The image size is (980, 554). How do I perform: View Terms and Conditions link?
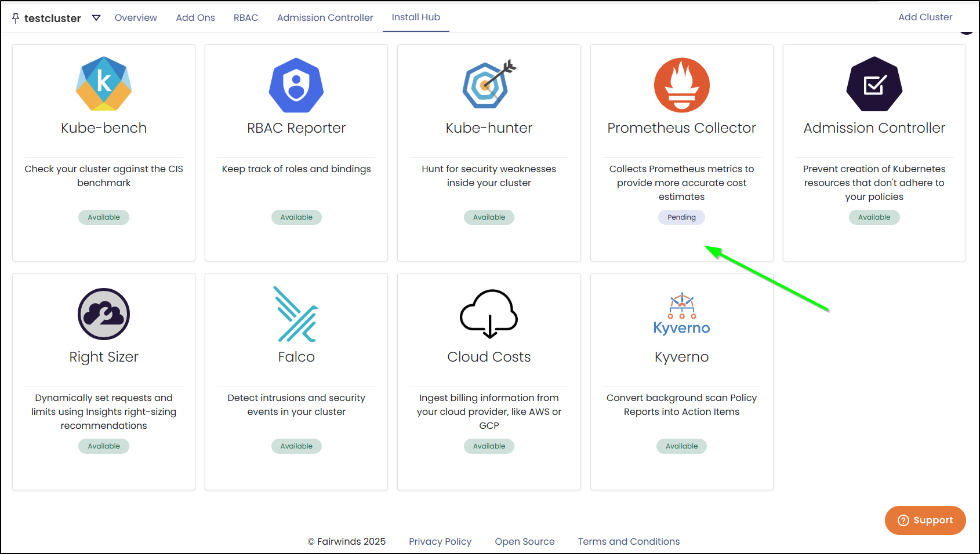629,541
